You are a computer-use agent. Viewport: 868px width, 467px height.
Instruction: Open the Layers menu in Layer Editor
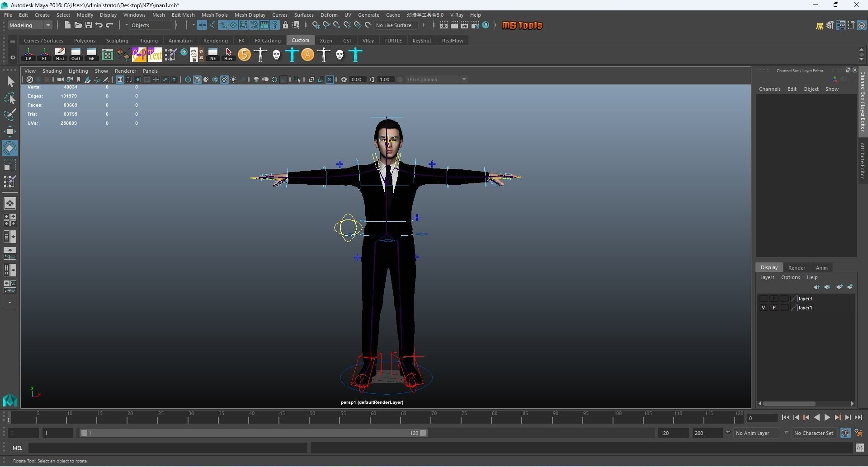pyautogui.click(x=767, y=277)
